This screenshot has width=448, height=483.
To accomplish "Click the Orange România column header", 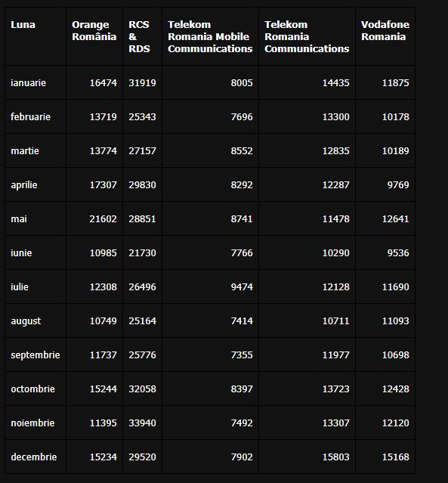I will [x=94, y=30].
